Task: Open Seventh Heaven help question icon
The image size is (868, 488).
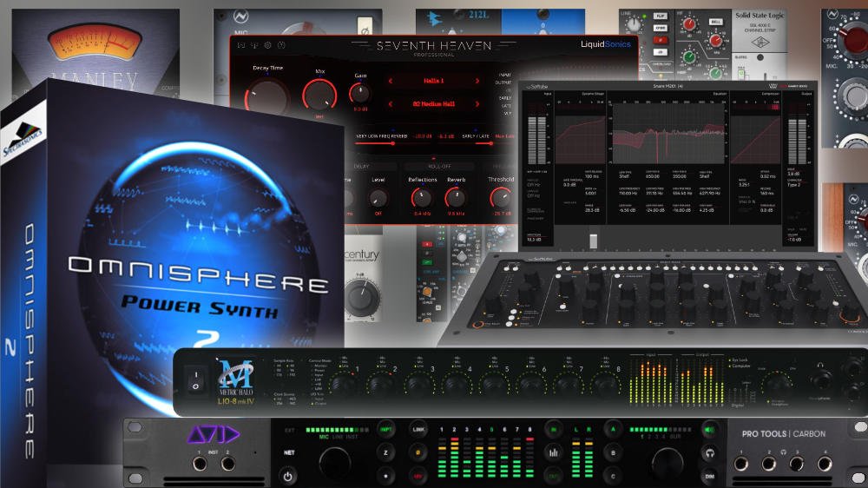Action: [x=281, y=45]
